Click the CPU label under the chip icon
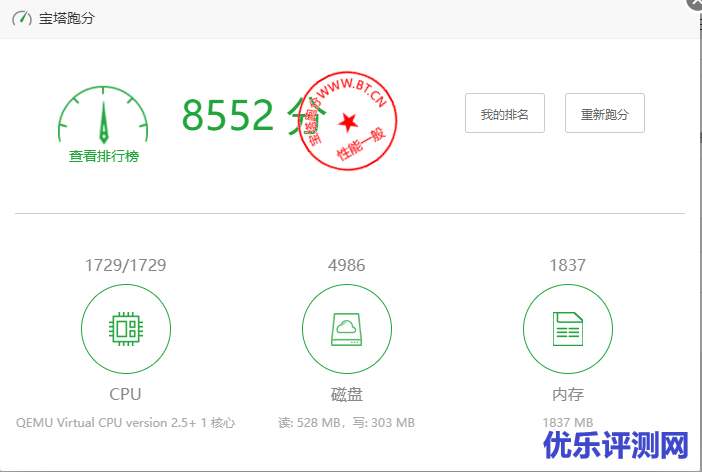Viewport: 702px width, 472px height. 125,393
